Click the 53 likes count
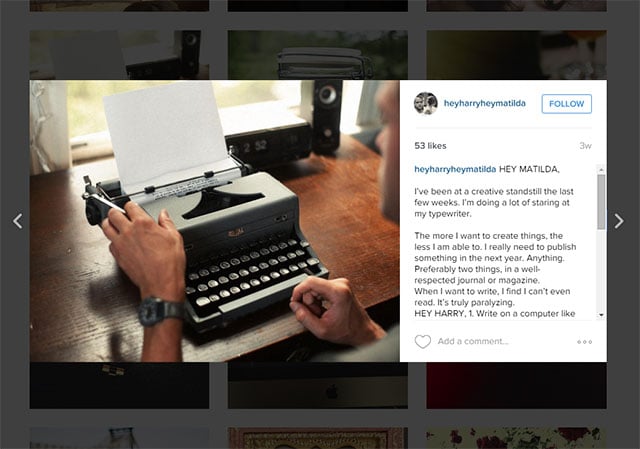640x449 pixels. tap(430, 146)
